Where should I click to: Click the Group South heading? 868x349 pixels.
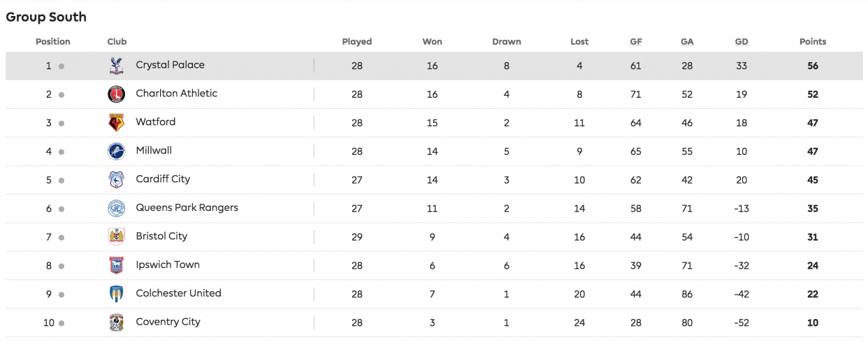[x=46, y=17]
